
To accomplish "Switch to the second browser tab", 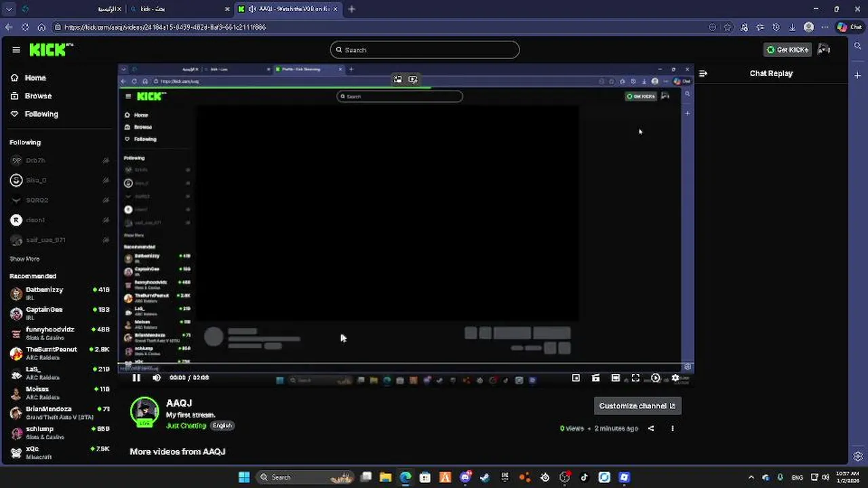I will [x=180, y=9].
